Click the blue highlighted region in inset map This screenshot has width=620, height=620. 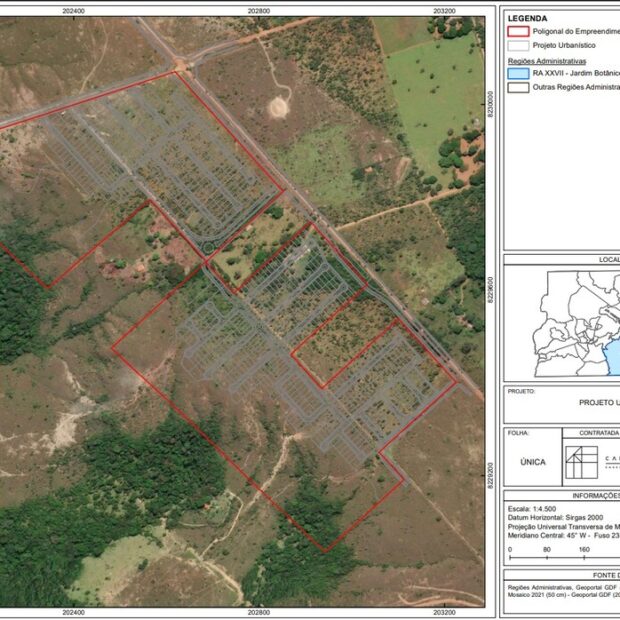tap(613, 356)
